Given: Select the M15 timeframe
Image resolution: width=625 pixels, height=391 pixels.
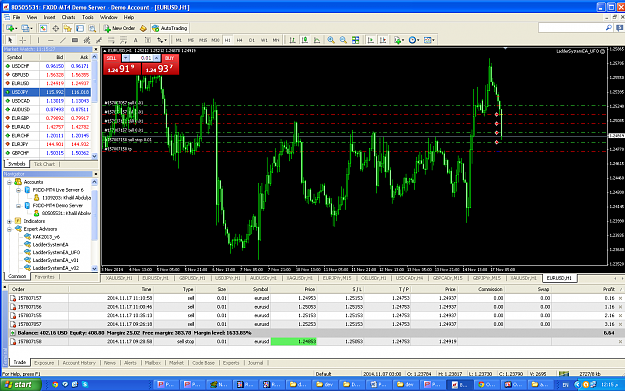Looking at the screenshot, I should coord(203,40).
